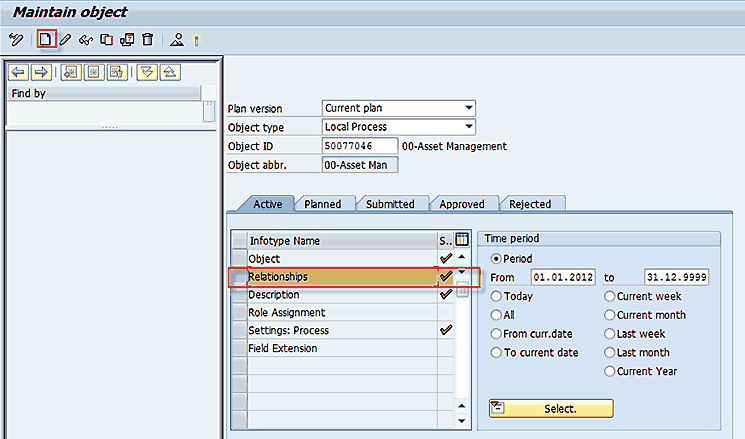The height and width of the screenshot is (439, 745).
Task: Select the Today radio button
Action: tap(496, 296)
